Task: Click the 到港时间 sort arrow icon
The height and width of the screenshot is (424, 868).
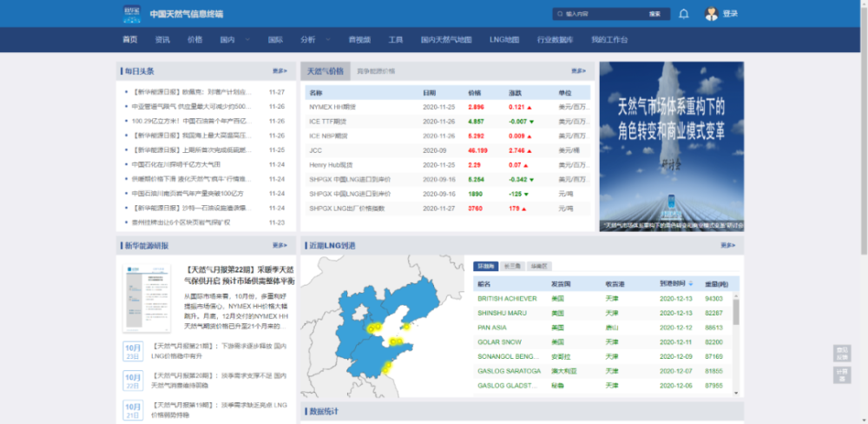Action: pos(691,283)
